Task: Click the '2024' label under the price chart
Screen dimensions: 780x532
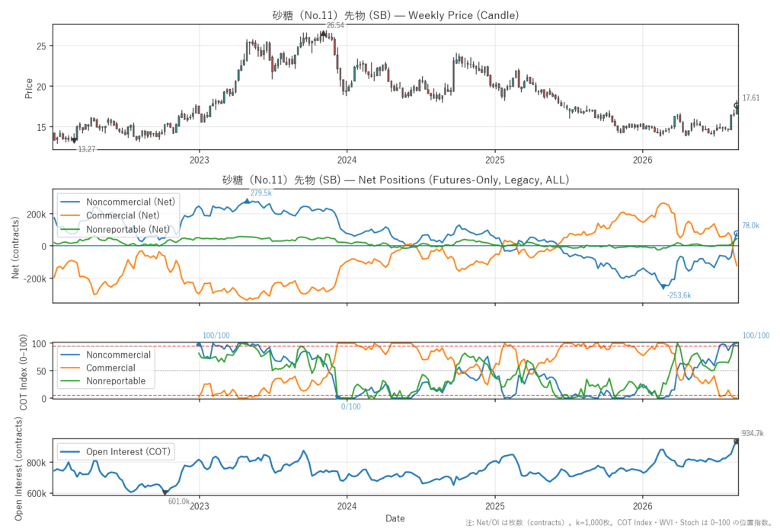Action: (x=347, y=160)
